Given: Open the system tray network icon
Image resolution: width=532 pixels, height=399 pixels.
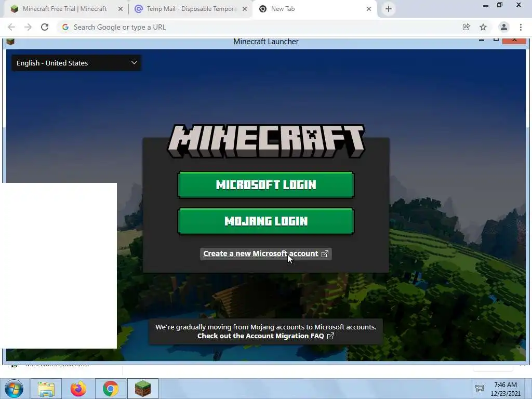Looking at the screenshot, I should point(480,389).
